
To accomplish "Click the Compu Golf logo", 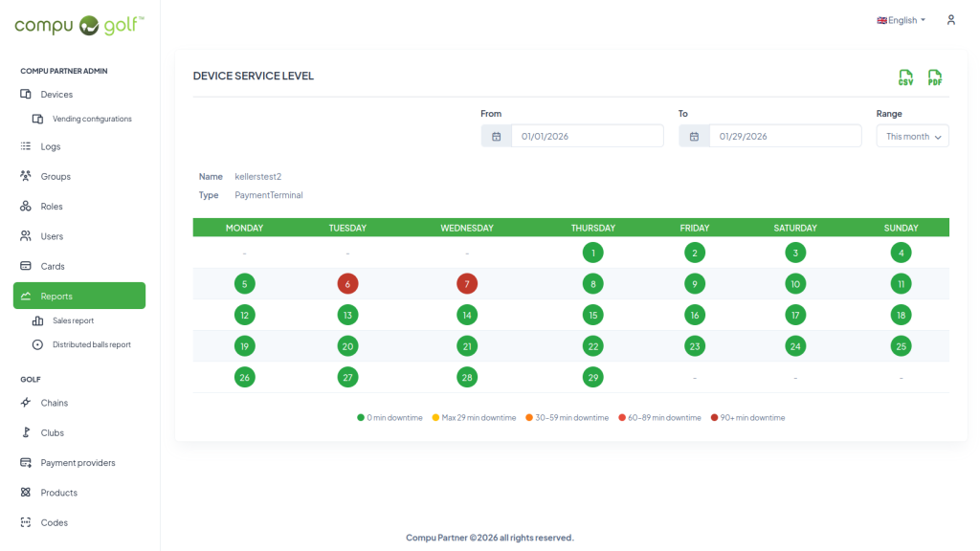I will click(79, 25).
